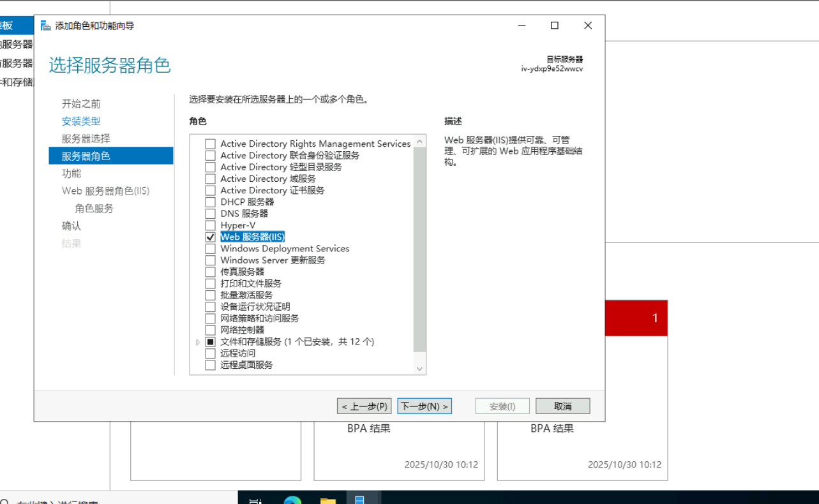Jump to the 功能 wizard step
Screen dimensions: 819x504
pos(71,174)
